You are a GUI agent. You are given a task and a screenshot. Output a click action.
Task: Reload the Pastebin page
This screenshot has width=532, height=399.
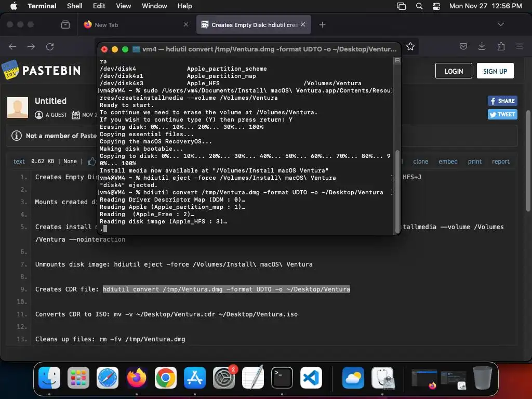tap(50, 46)
